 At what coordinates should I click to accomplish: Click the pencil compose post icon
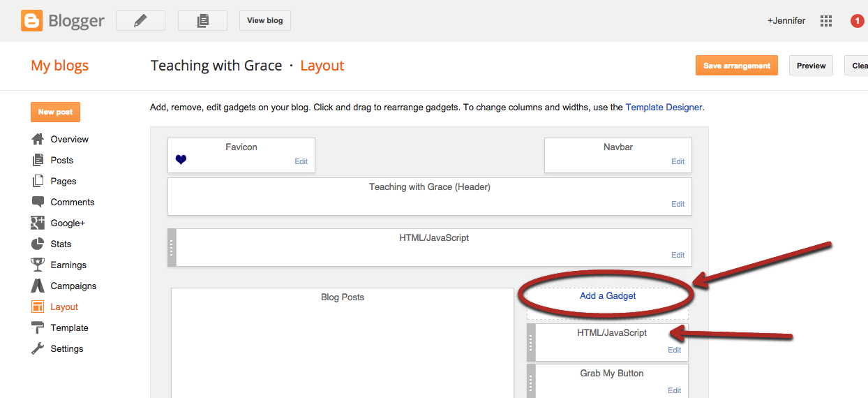pyautogui.click(x=140, y=21)
